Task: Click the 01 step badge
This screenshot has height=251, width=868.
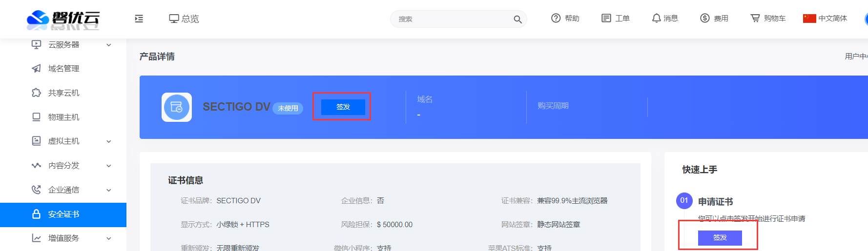Action: click(684, 200)
